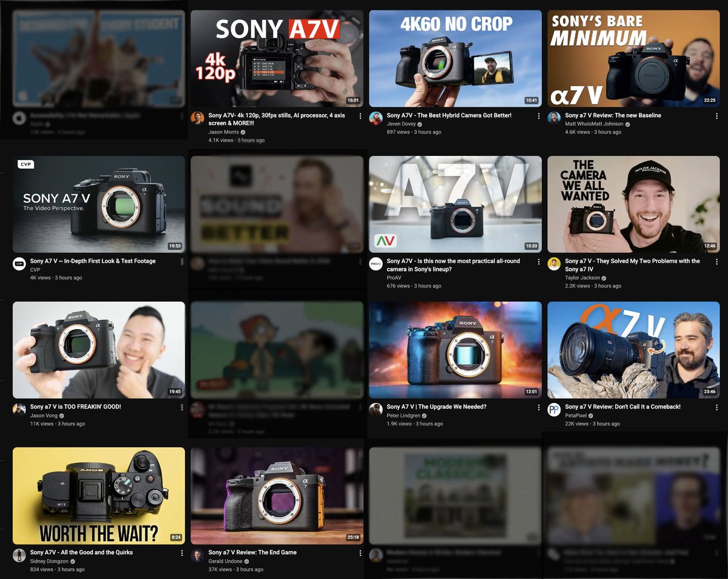Open three-dot menu for Jeven Dovey video
This screenshot has width=728, height=579.
tap(539, 116)
